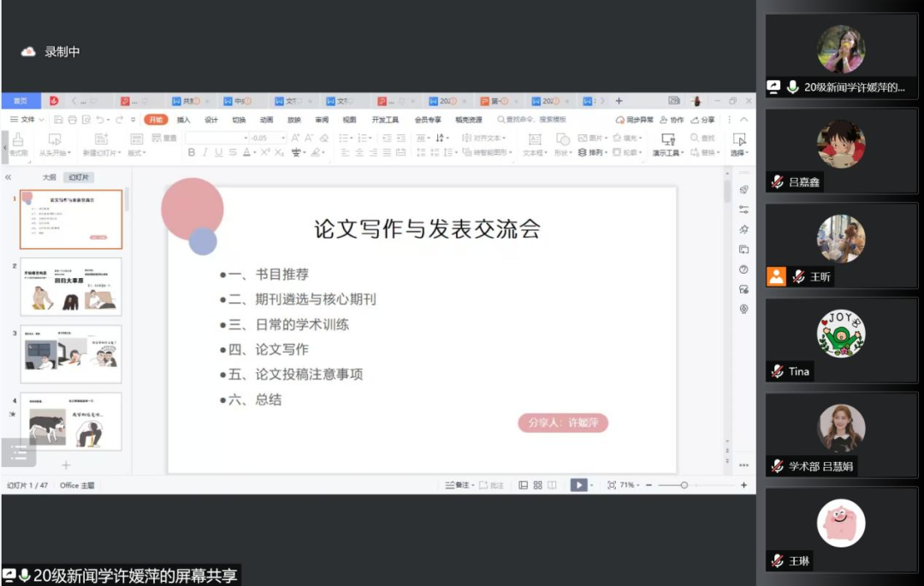Switch to the outline (大纲) pane view

pyautogui.click(x=50, y=177)
